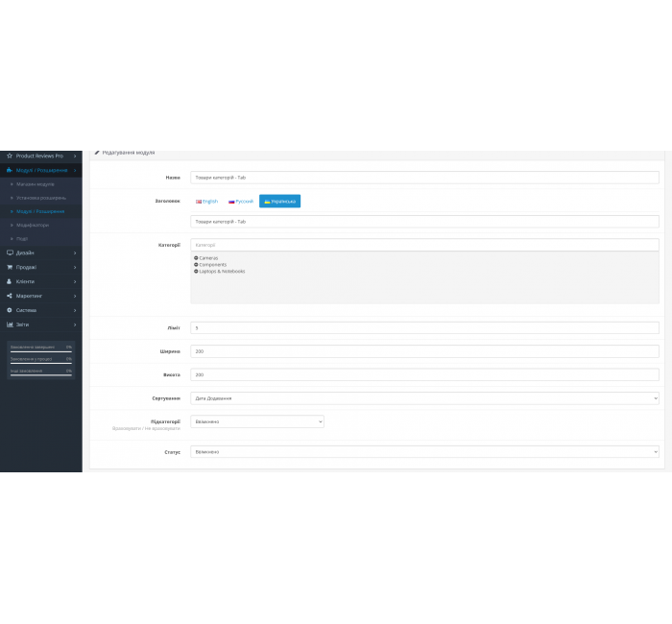Open Модифікатори submenu item
The image size is (672, 624).
(33, 225)
